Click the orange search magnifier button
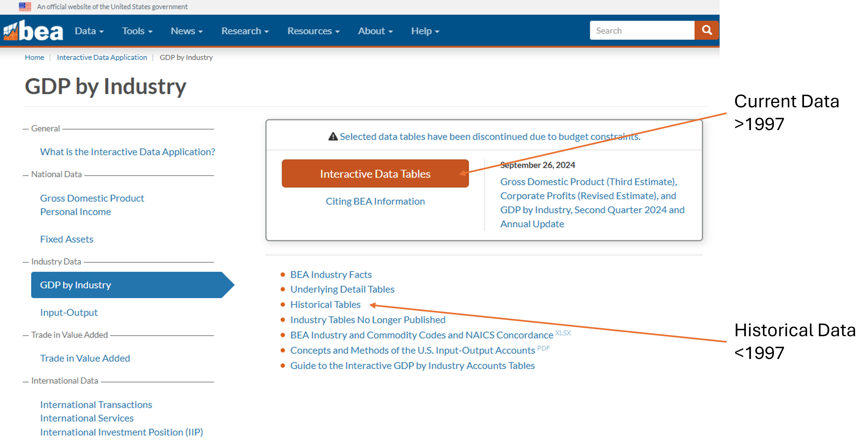868x441 pixels. (707, 30)
